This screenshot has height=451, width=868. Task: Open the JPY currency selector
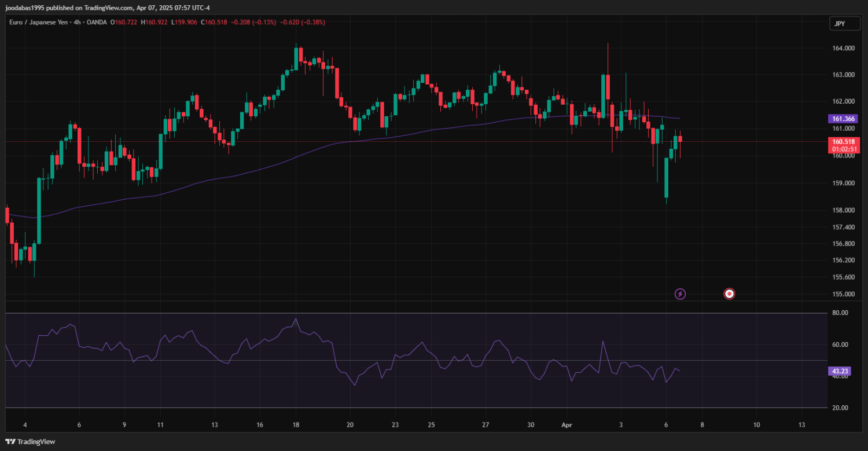[838, 24]
